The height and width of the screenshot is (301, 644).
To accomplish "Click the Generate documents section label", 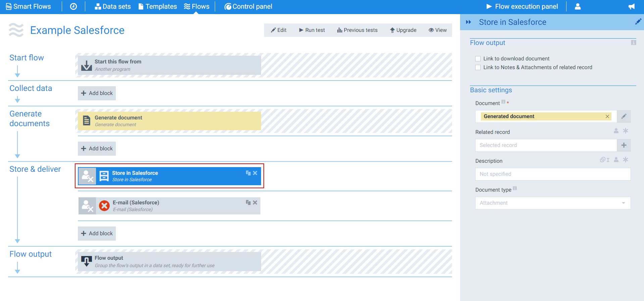I will pos(30,119).
